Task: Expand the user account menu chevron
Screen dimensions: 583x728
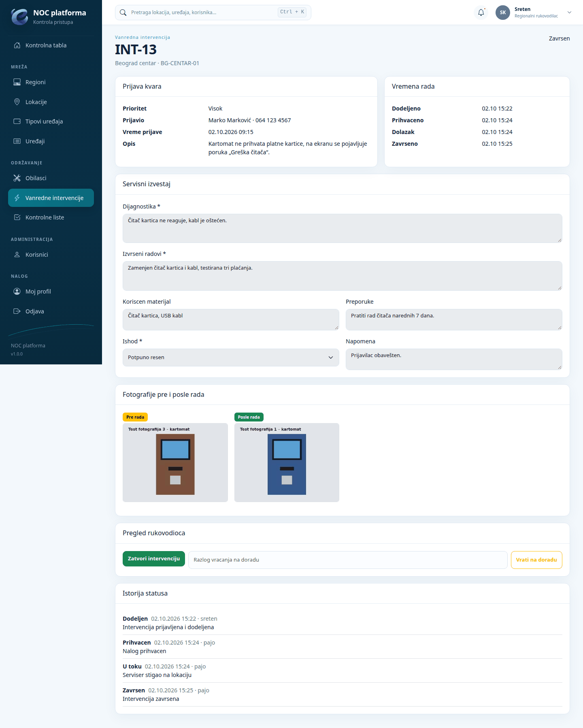Action: 569,13
